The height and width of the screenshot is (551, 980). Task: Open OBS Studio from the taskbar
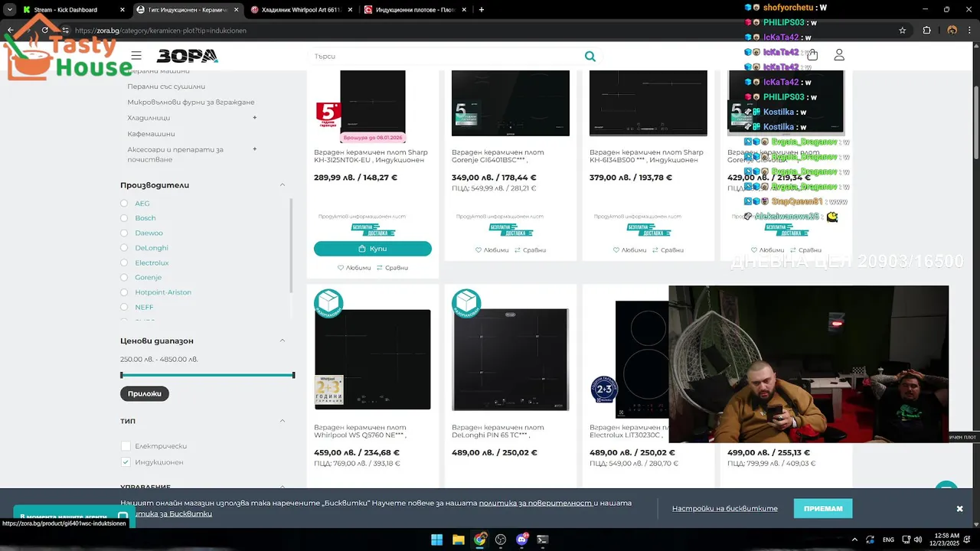(x=501, y=540)
